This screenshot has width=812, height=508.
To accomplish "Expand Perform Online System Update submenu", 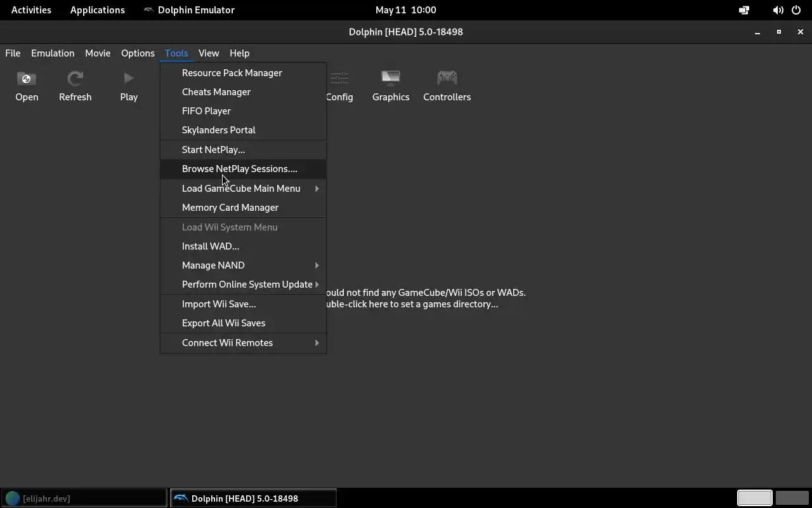I will (x=243, y=284).
